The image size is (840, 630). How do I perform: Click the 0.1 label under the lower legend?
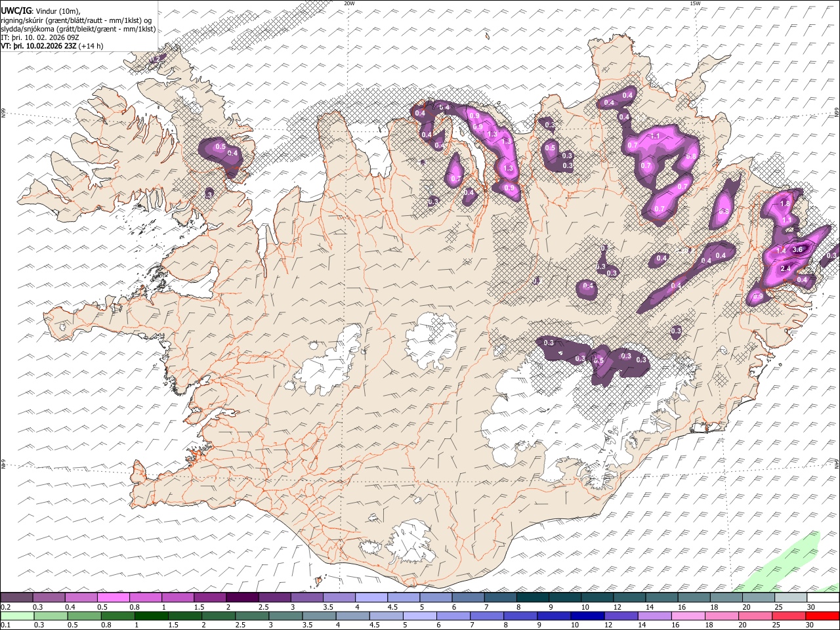click(x=5, y=625)
